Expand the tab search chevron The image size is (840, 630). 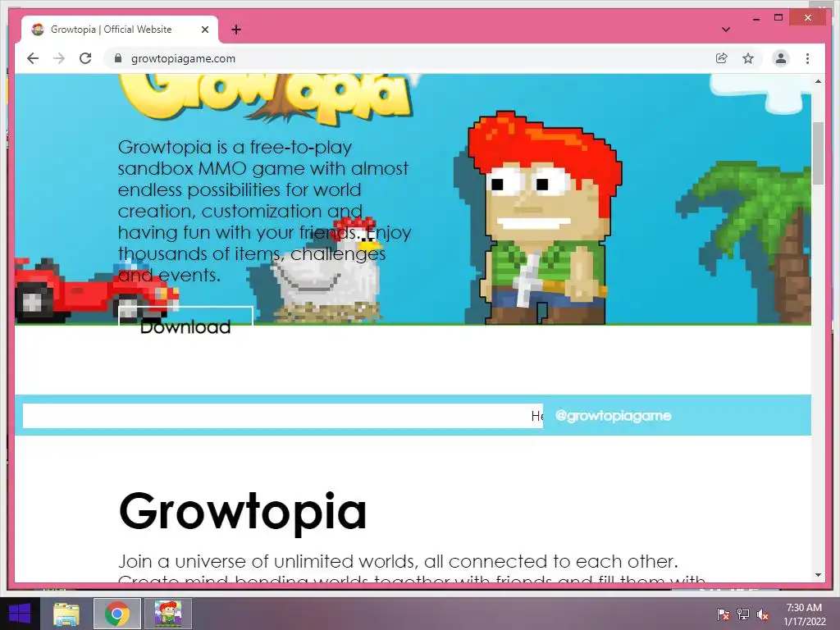click(726, 30)
